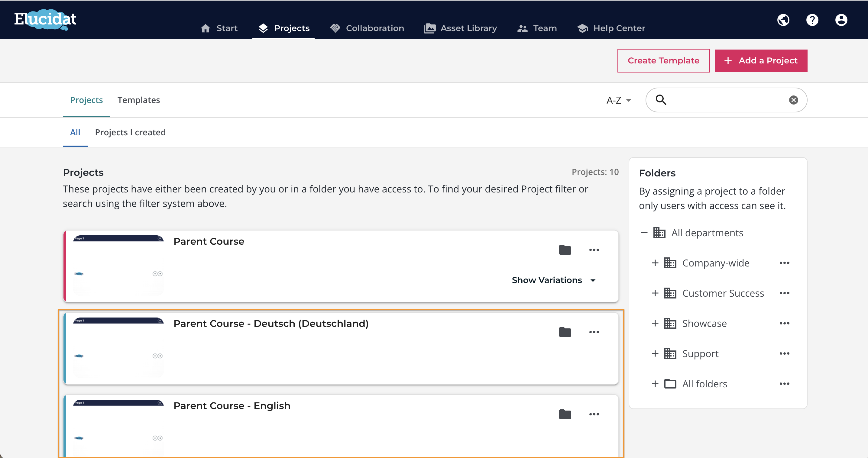The width and height of the screenshot is (868, 458).
Task: Expand Show Variations on Parent Course
Action: point(554,280)
